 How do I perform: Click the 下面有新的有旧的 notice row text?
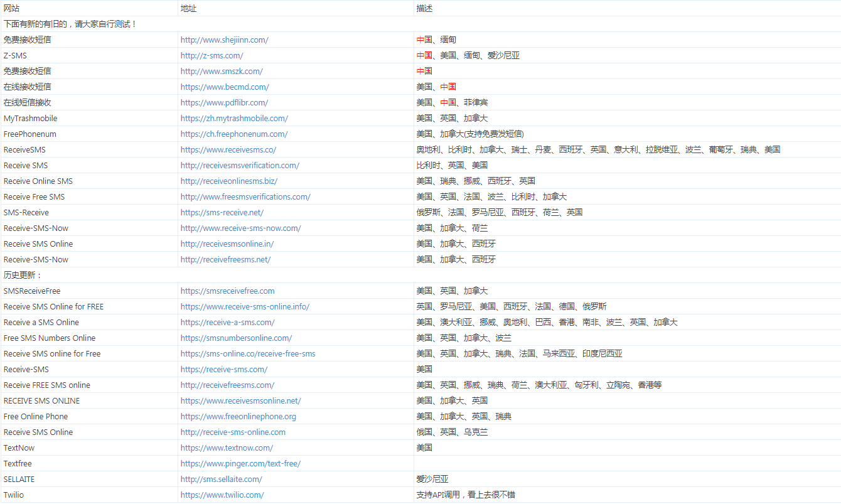70,24
